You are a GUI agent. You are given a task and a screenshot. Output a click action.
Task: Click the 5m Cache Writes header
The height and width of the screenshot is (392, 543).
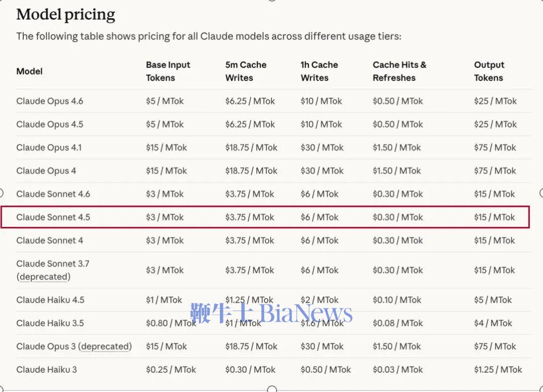tap(246, 71)
